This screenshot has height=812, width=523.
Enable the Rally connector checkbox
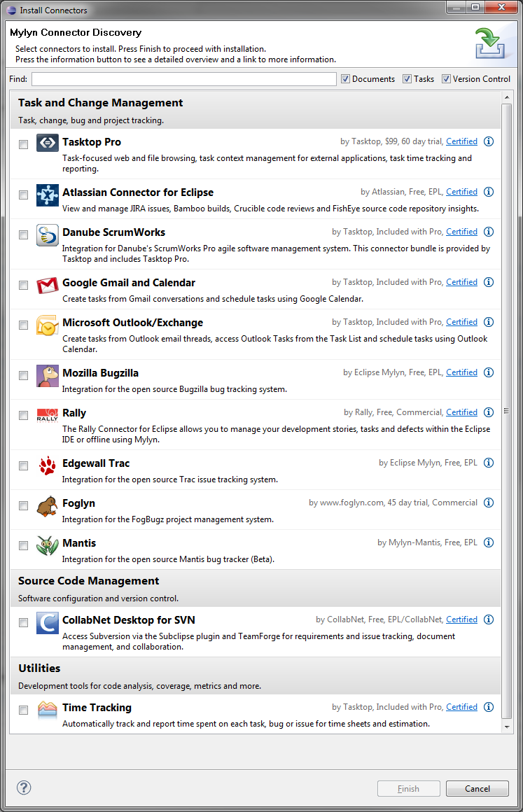(x=23, y=415)
